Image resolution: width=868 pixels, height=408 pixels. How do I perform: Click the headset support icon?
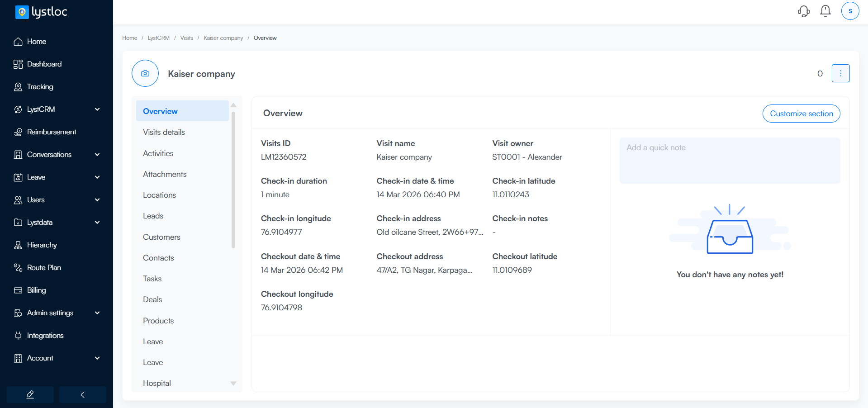[803, 11]
